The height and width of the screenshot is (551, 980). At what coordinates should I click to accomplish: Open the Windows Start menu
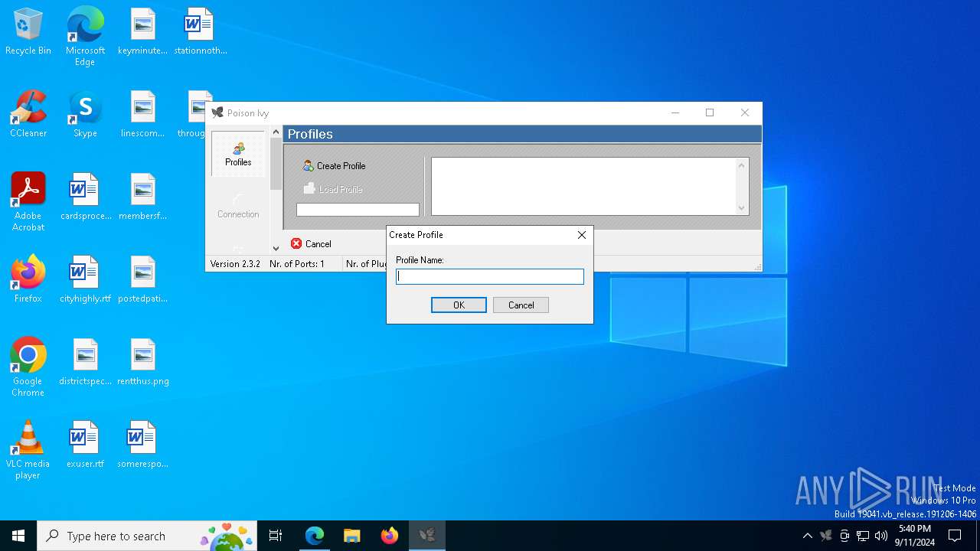click(18, 536)
